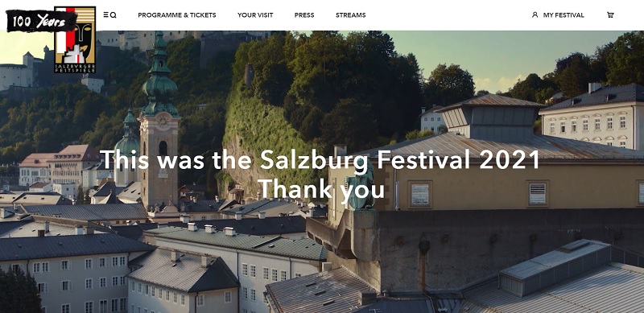The height and width of the screenshot is (313, 644).
Task: Open the Programme & Tickets menu
Action: click(x=177, y=15)
